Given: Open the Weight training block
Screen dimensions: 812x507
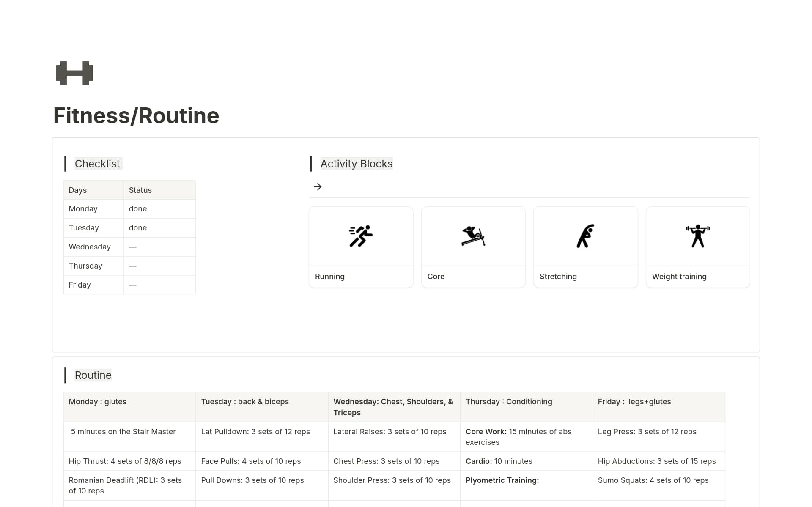Looking at the screenshot, I should [697, 247].
